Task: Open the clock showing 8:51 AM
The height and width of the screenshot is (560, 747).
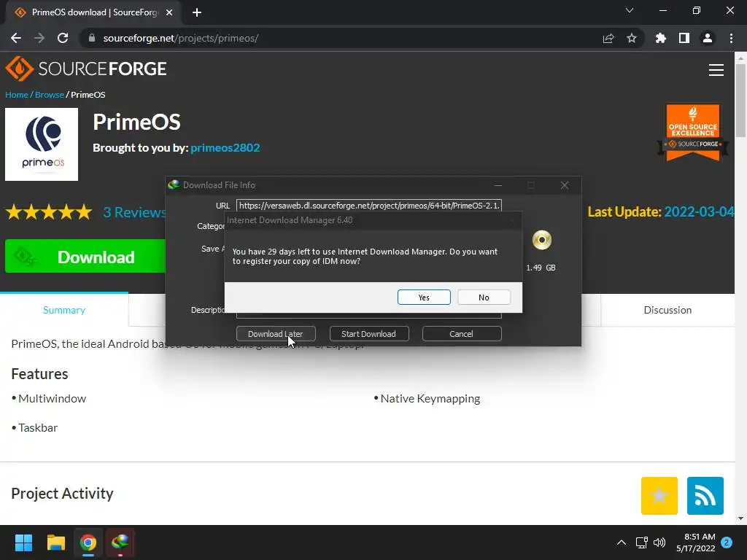Action: pos(695,542)
